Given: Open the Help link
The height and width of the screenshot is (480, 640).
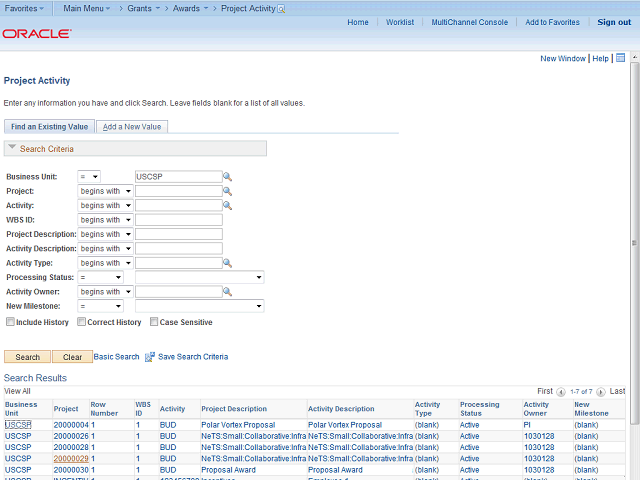Looking at the screenshot, I should point(600,58).
